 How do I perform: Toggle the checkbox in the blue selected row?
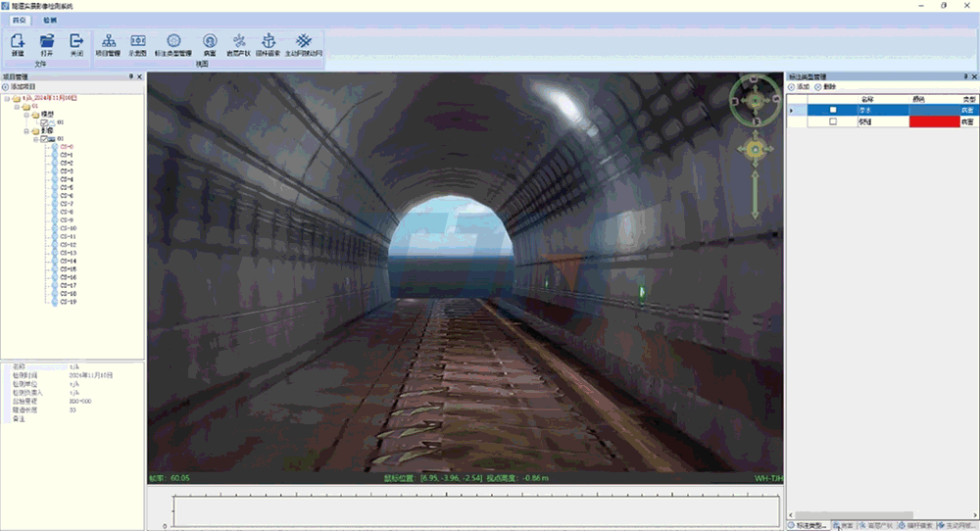pyautogui.click(x=834, y=110)
